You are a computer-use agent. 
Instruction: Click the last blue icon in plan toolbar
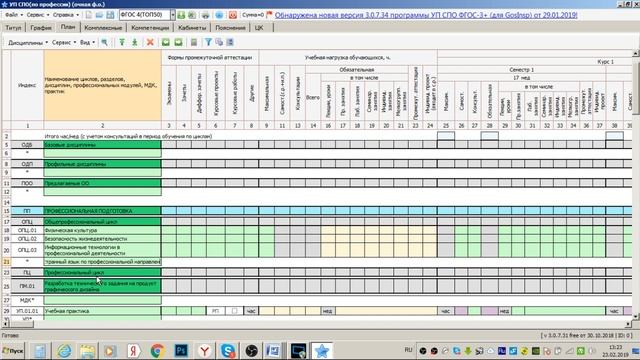pos(230,42)
